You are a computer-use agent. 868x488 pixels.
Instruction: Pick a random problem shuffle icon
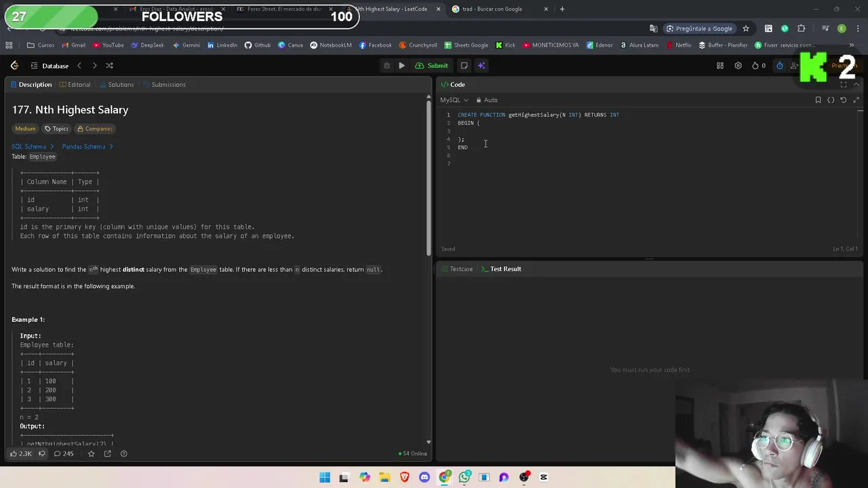109,66
